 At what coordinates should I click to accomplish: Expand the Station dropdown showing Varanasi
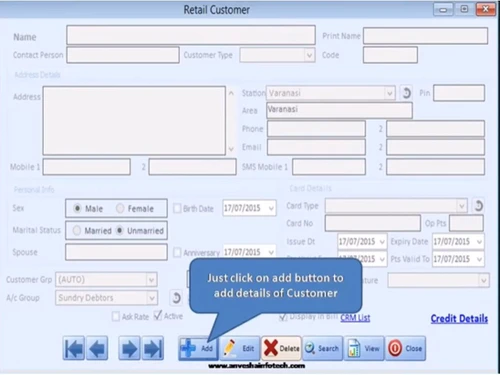pyautogui.click(x=389, y=93)
